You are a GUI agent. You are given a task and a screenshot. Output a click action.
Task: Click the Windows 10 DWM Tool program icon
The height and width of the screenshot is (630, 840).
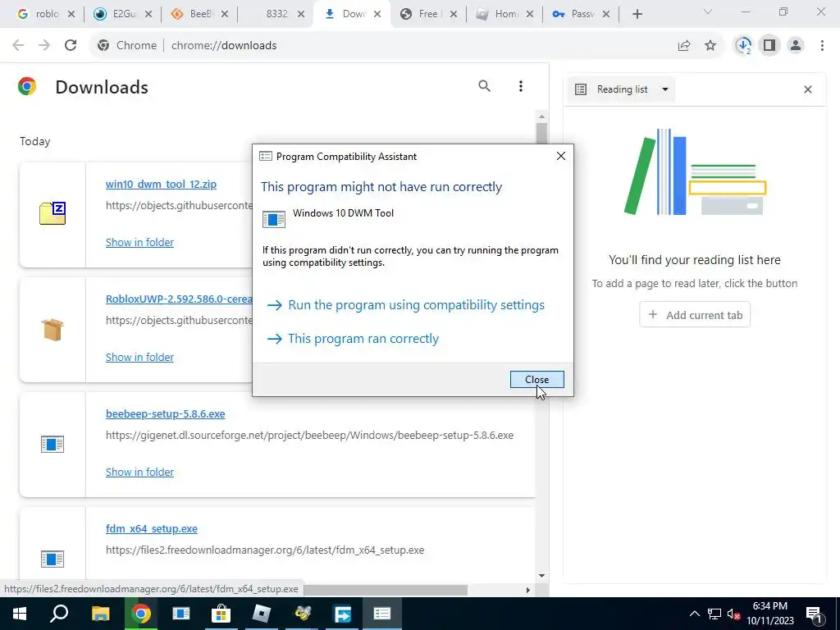(x=274, y=219)
